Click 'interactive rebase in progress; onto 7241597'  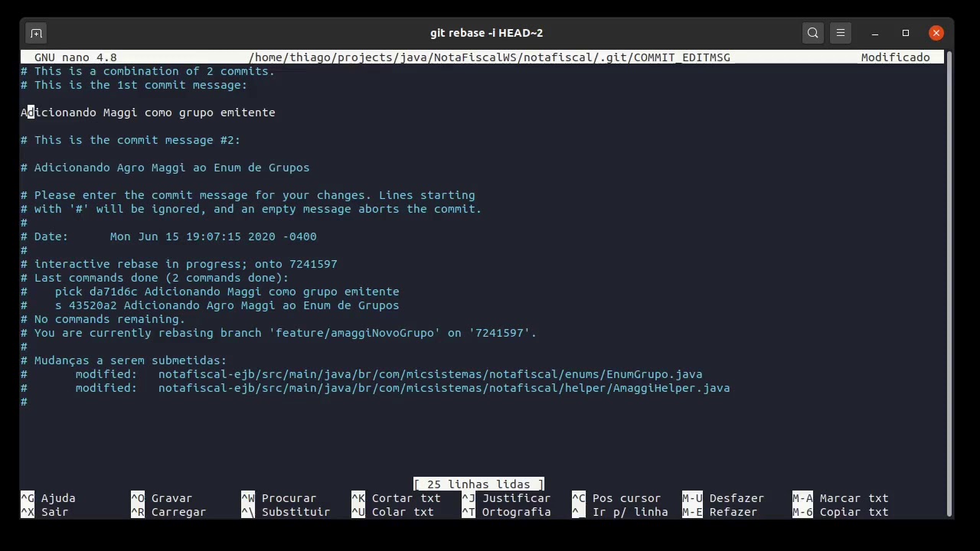[x=179, y=264]
